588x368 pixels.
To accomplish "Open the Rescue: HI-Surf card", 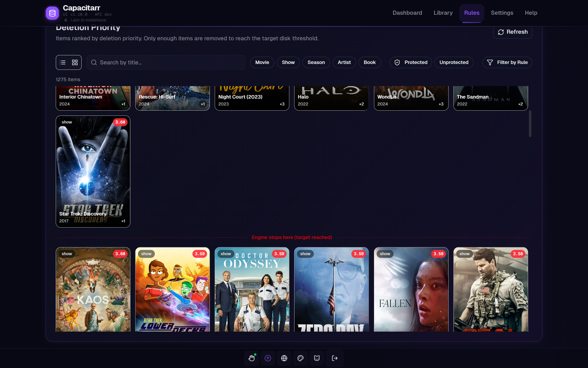I will click(x=173, y=98).
